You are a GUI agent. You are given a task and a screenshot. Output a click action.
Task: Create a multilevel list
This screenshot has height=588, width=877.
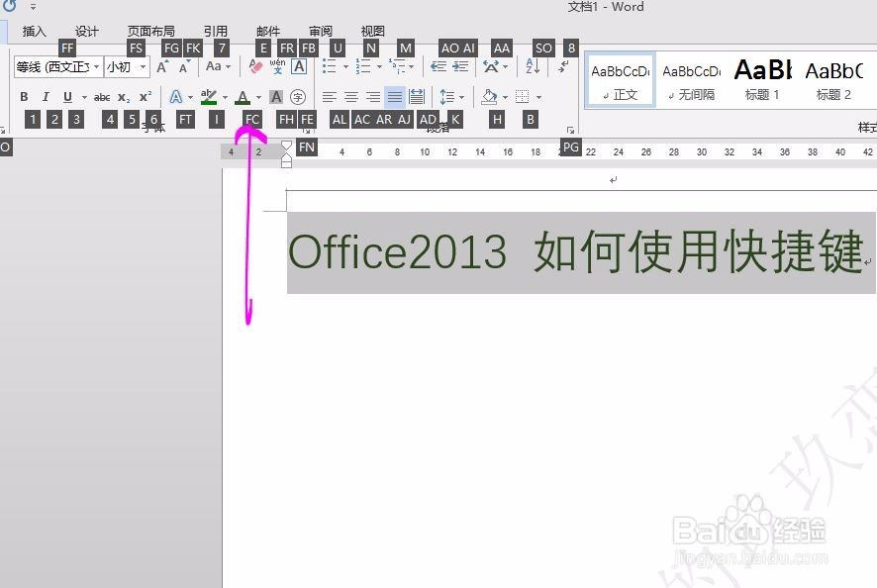[x=398, y=66]
